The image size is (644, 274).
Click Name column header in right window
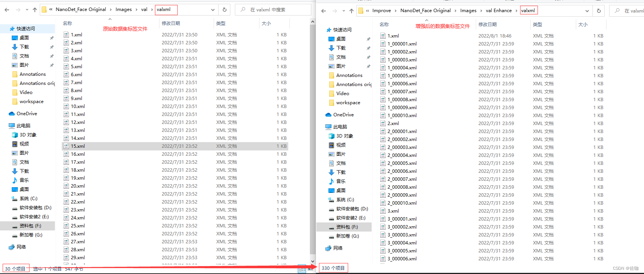(385, 24)
